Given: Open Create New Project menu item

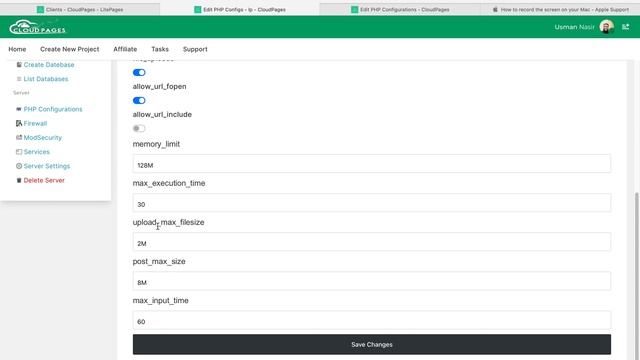Looking at the screenshot, I should [x=69, y=49].
